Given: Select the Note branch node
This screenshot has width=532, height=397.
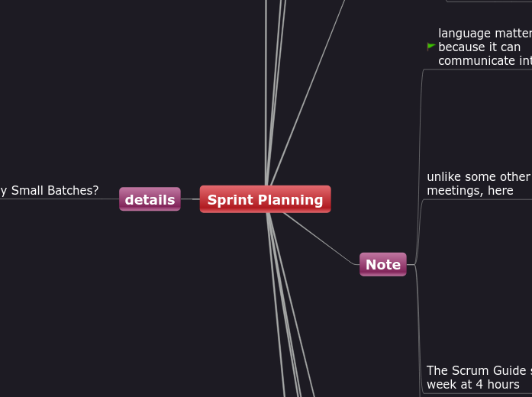Looking at the screenshot, I should tap(382, 264).
